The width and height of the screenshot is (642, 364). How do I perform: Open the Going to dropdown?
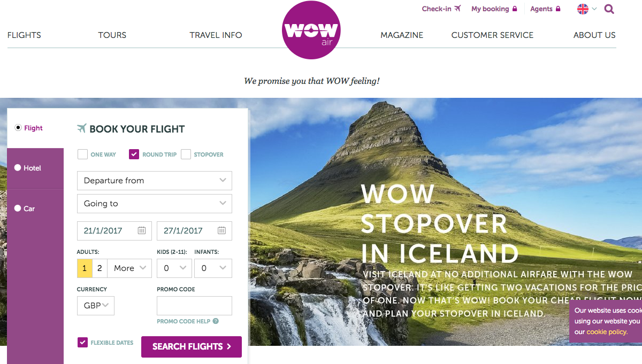[x=155, y=204]
